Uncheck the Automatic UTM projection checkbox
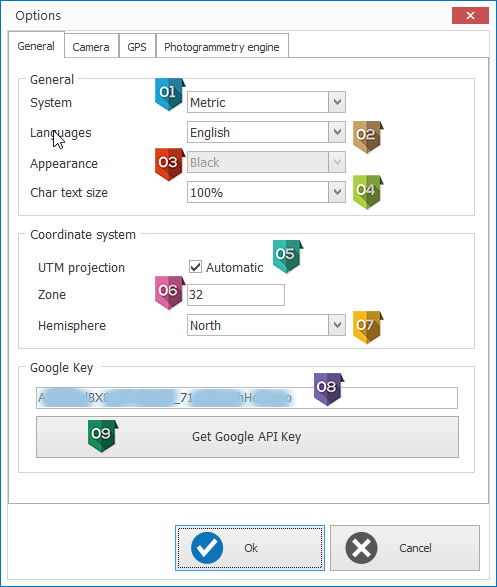Screen dimensions: 497x587 195,267
